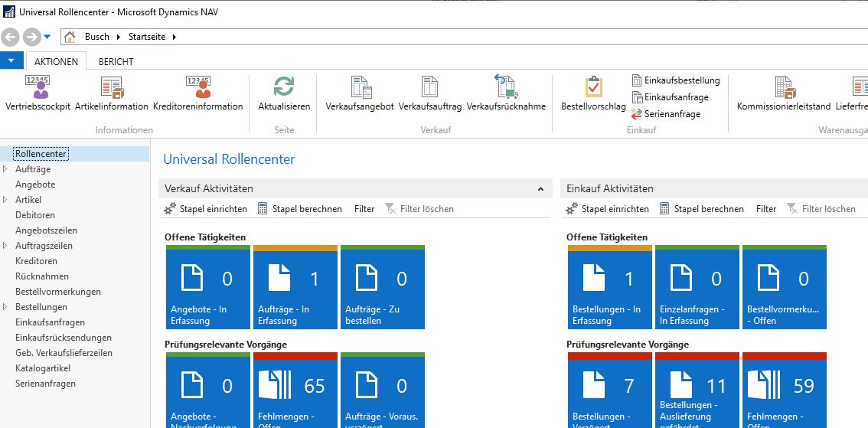This screenshot has height=428, width=868.
Task: Click the home icon in address bar
Action: (x=70, y=37)
